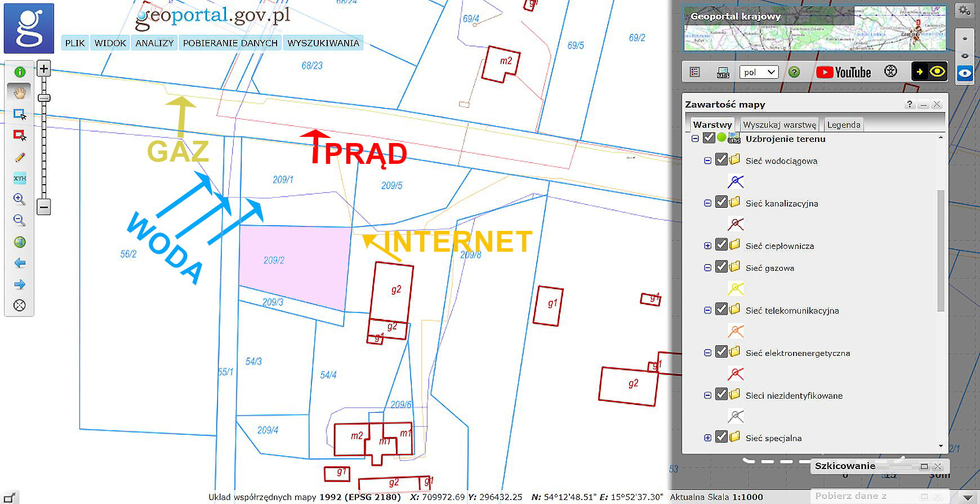Open the YouTube channel link

click(x=843, y=72)
